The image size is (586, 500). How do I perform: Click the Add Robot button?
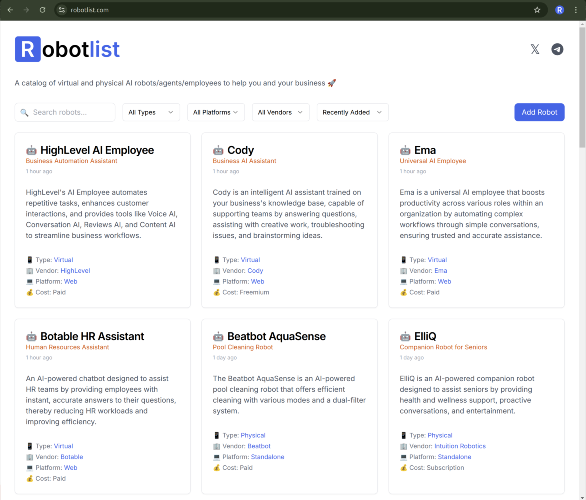point(539,112)
